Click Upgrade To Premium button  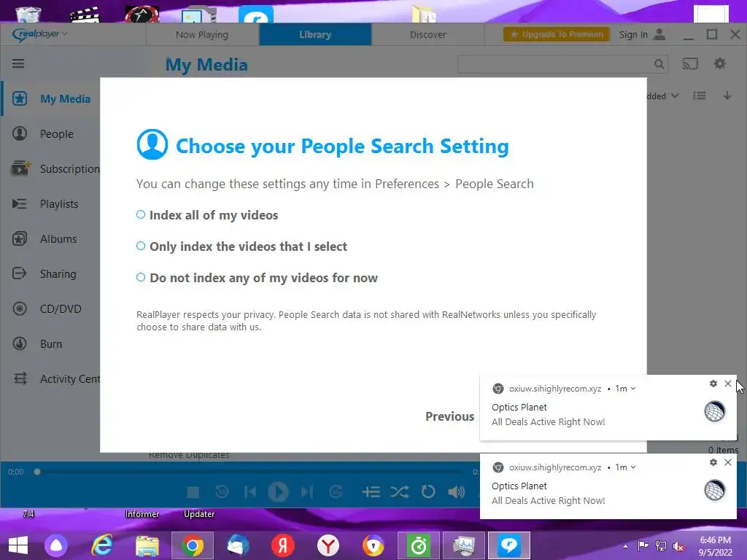tap(557, 34)
